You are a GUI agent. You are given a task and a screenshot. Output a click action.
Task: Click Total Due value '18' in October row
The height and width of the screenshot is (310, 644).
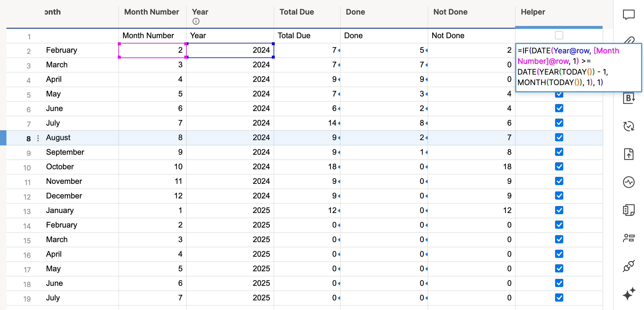pos(332,167)
